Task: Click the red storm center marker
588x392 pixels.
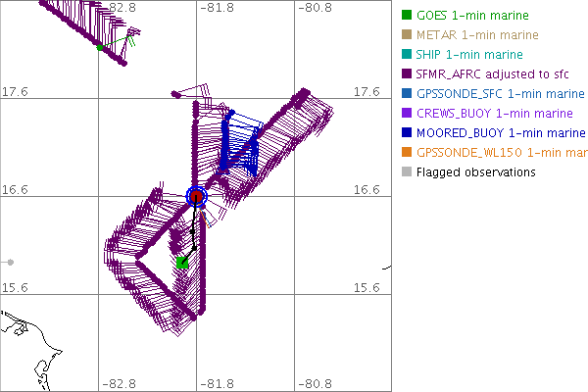Action: click(197, 197)
